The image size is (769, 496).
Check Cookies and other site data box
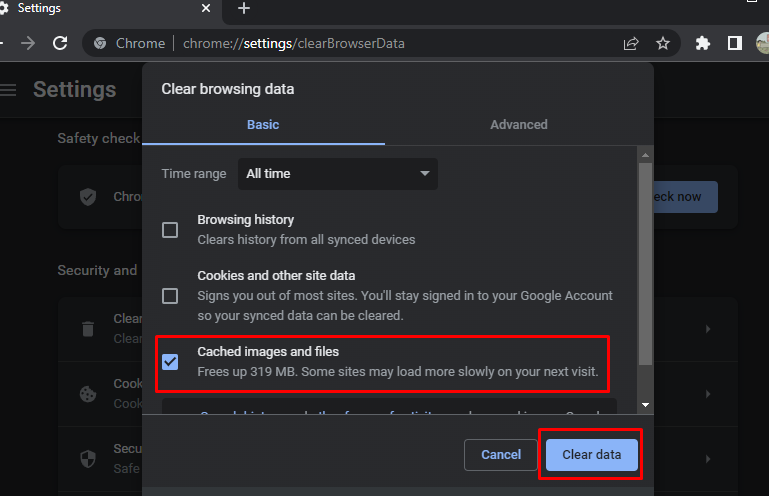click(170, 296)
